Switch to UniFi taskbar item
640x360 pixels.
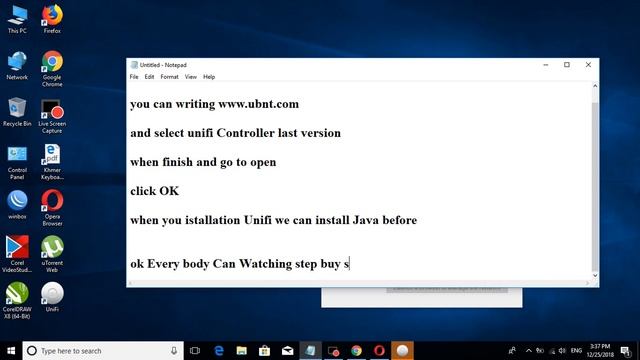click(402, 351)
